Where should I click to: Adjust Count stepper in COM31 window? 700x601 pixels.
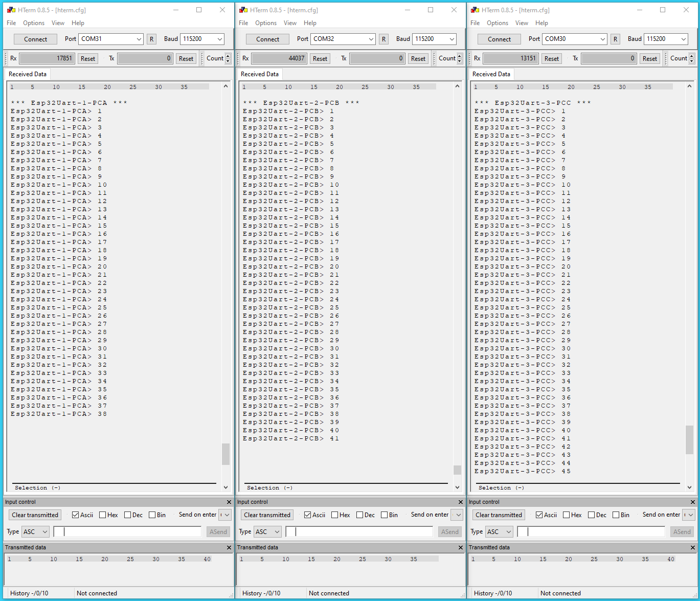tap(228, 59)
